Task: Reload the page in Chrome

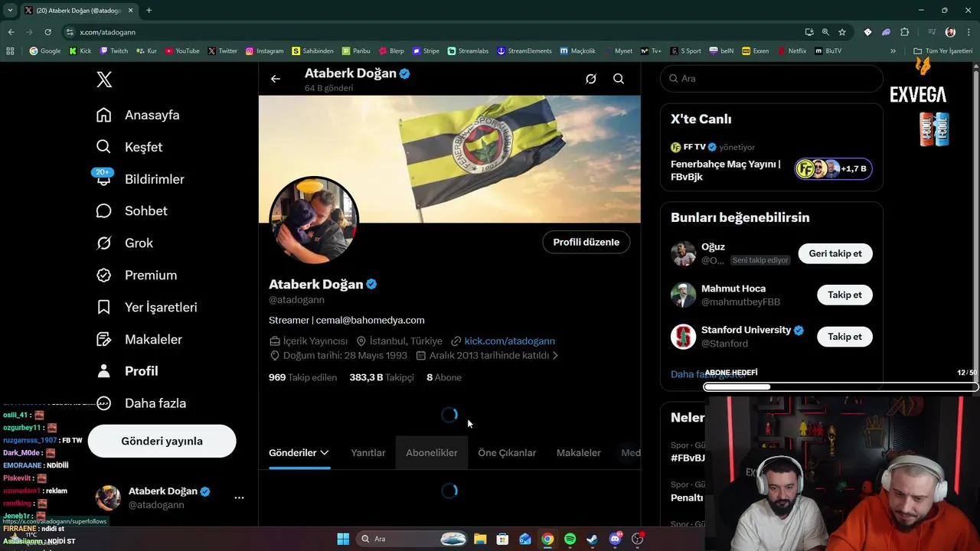Action: tap(47, 32)
